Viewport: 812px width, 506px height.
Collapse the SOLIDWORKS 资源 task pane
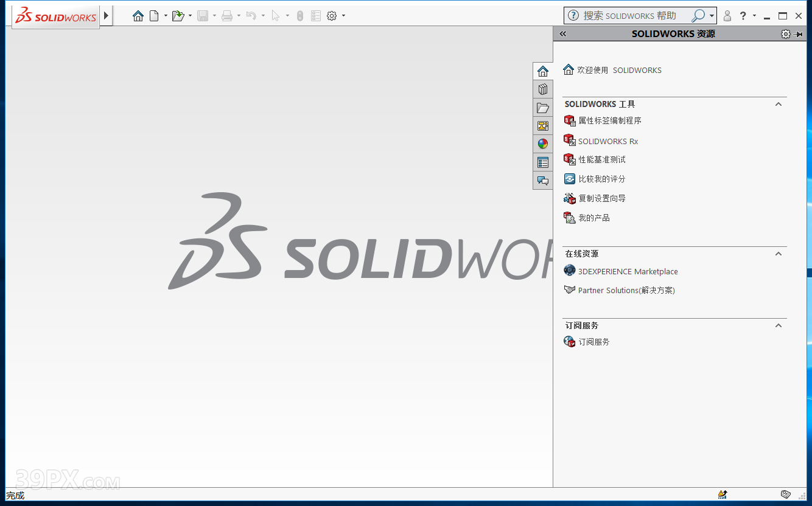click(562, 34)
